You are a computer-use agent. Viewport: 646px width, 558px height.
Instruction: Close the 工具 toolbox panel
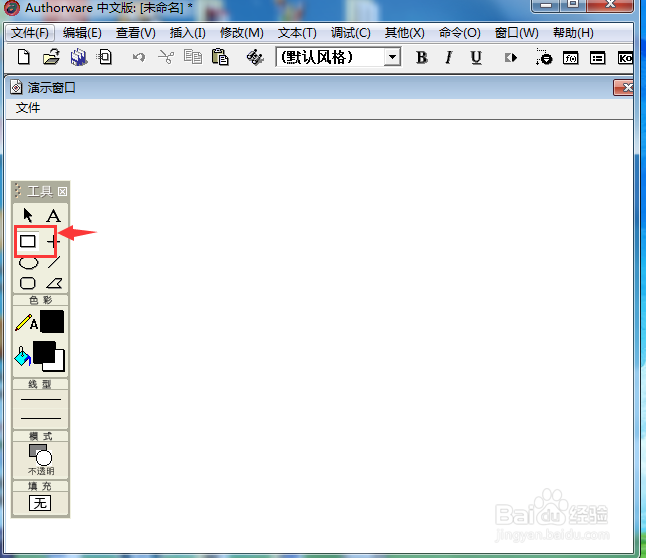tap(62, 192)
